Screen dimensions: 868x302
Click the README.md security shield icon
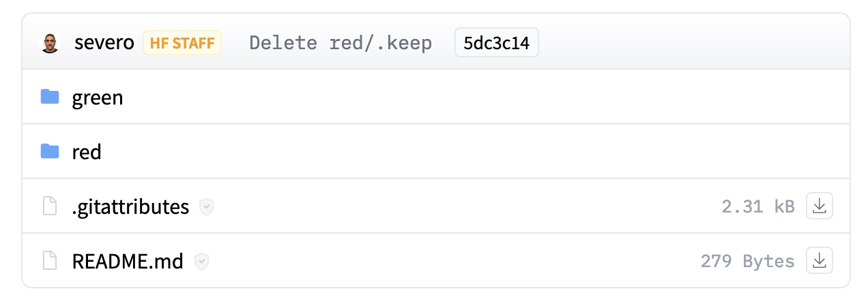[201, 261]
